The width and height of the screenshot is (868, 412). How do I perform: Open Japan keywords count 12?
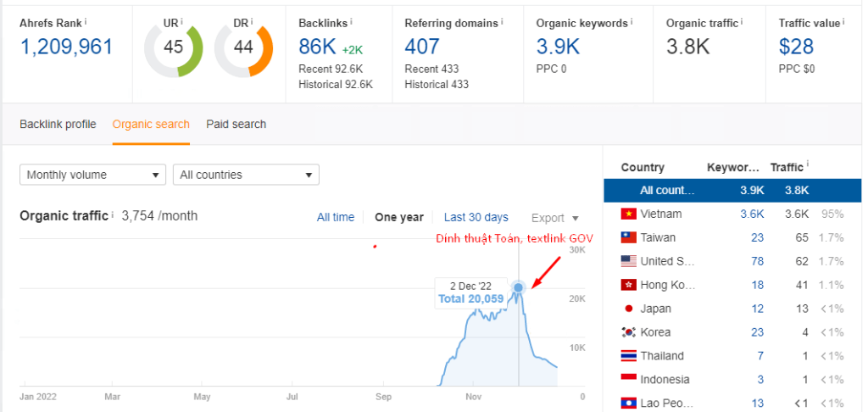757,309
